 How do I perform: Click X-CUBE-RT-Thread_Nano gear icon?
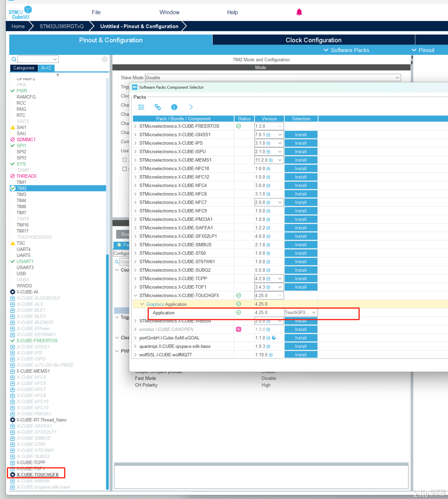pyautogui.click(x=13, y=420)
